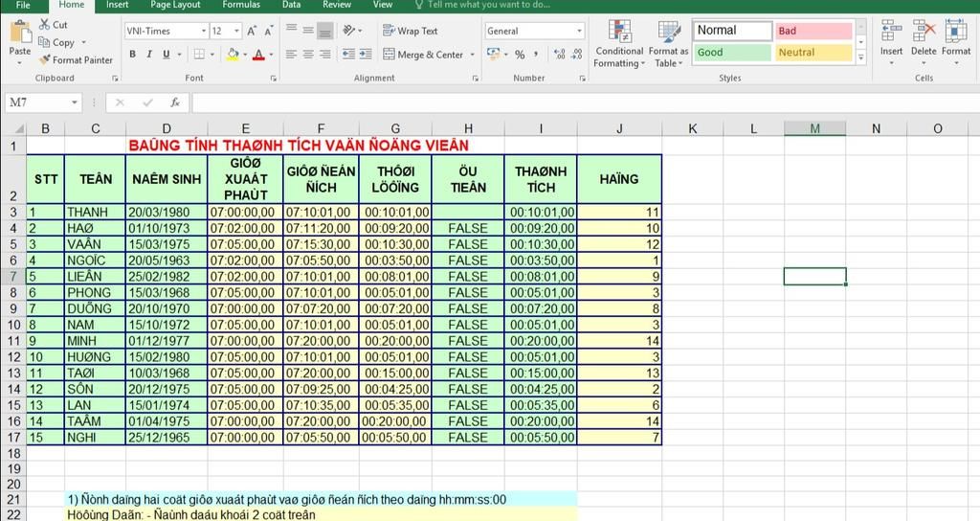The image size is (980, 521).
Task: Open Number group dialog launcher
Action: click(583, 79)
